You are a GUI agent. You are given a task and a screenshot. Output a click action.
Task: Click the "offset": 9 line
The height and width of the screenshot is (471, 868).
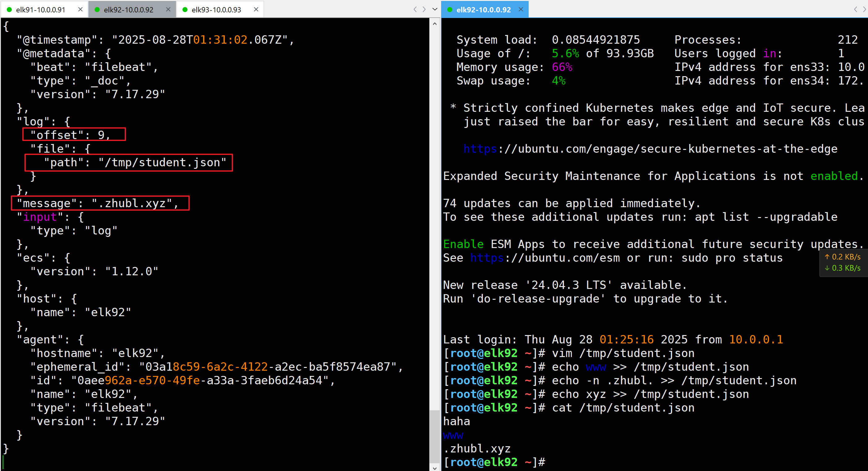pyautogui.click(x=71, y=135)
